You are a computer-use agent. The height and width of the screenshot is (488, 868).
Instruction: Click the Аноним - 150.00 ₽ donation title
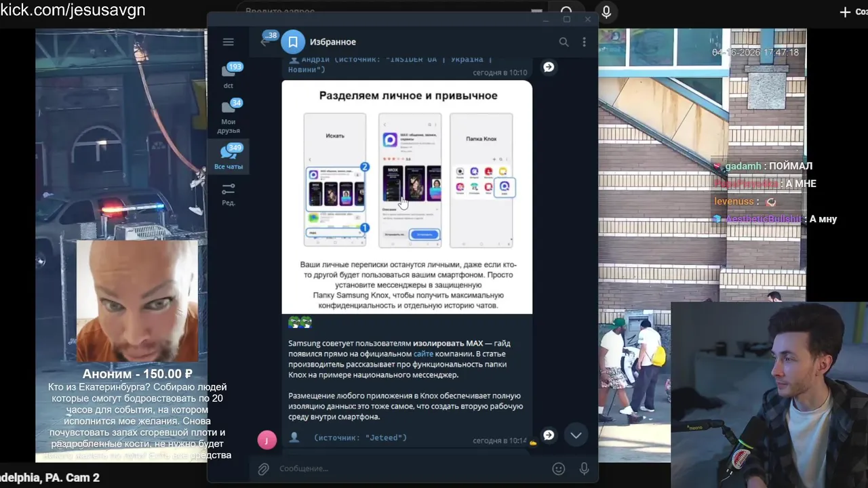[138, 374]
